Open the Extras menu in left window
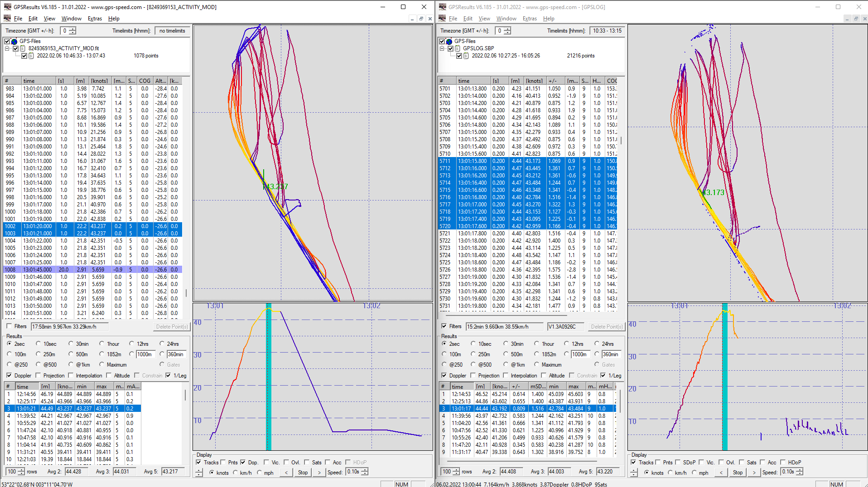This screenshot has width=868, height=487. [95, 19]
